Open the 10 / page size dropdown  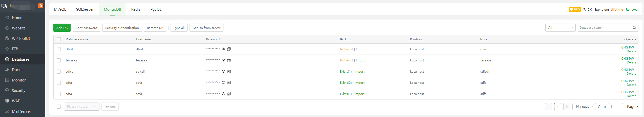584,107
